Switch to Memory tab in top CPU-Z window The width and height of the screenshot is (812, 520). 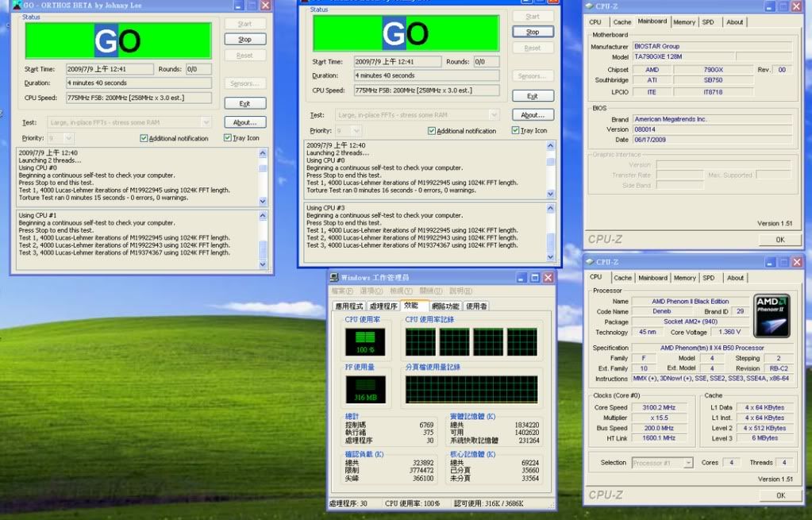point(684,22)
